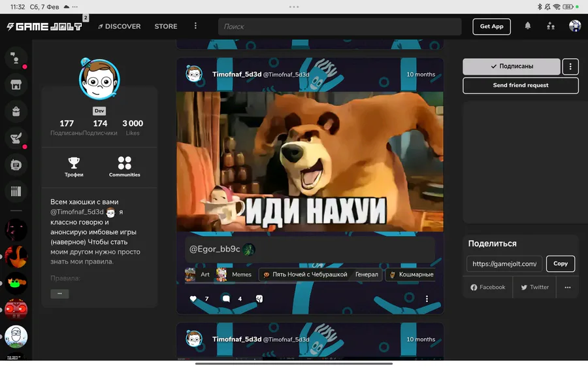The width and height of the screenshot is (588, 368).
Task: Open the Пять Ночей с Чебурашкой tag
Action: (x=320, y=275)
